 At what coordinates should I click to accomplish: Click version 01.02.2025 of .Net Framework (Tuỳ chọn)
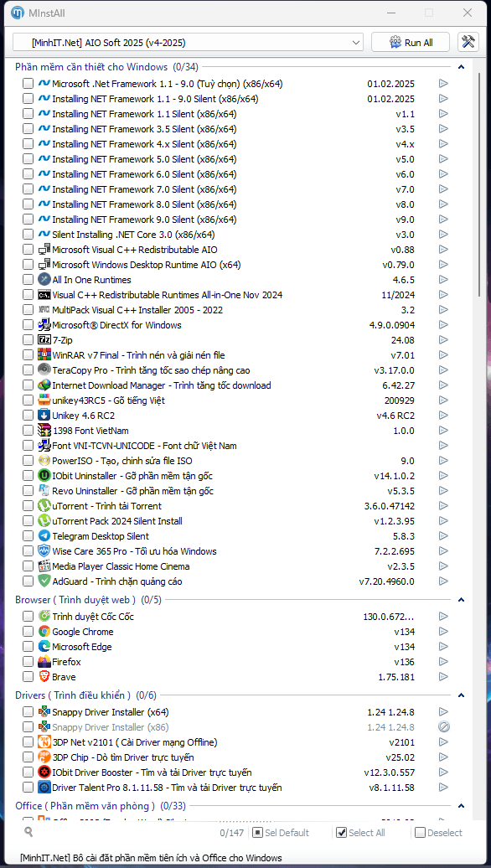(x=390, y=84)
